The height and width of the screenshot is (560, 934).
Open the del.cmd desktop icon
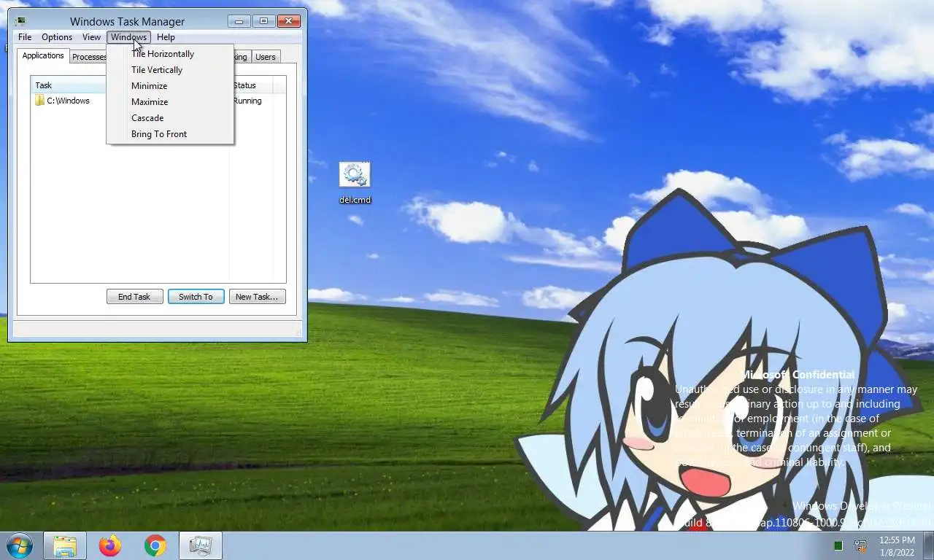355,182
